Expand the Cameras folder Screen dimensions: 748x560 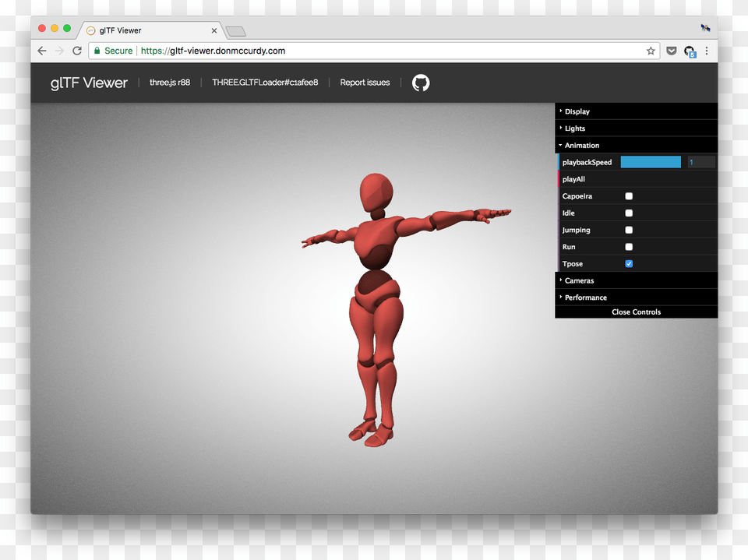[x=579, y=280]
